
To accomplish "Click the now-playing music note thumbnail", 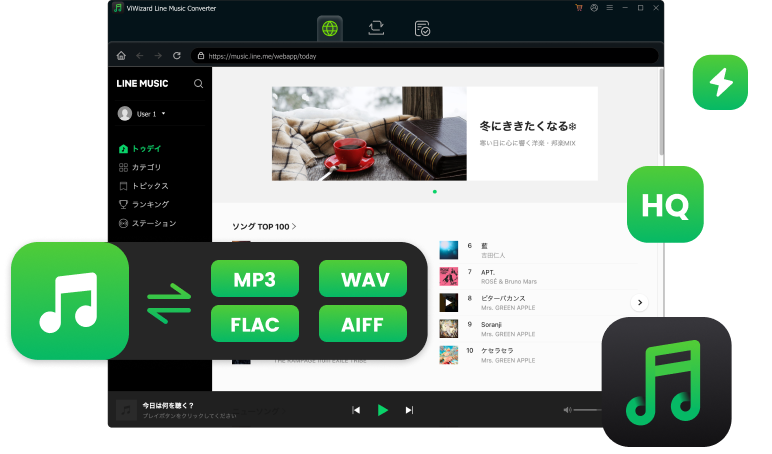I will click(126, 410).
